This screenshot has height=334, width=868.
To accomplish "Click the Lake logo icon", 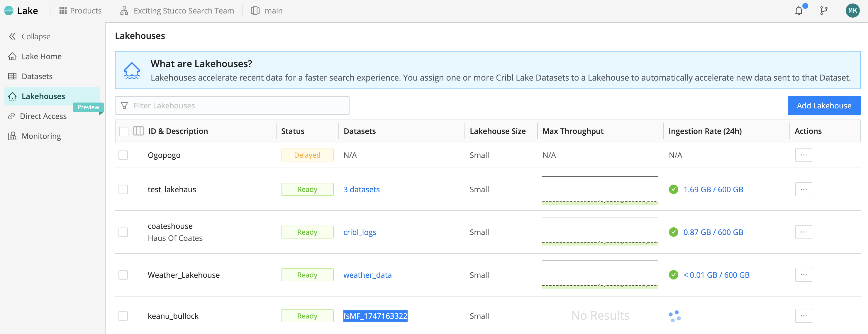I will [x=9, y=11].
